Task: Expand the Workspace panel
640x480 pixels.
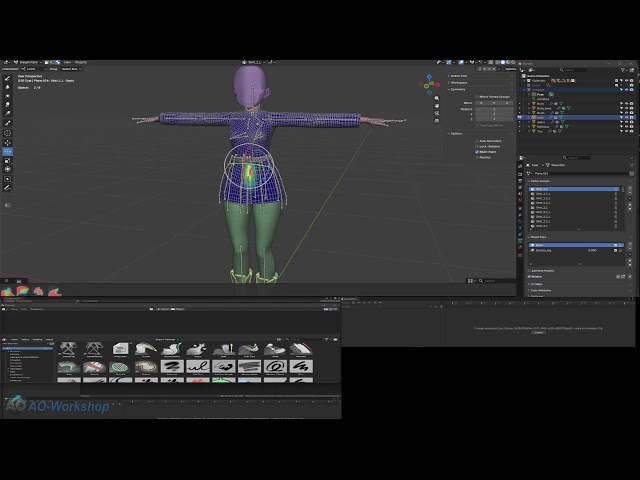Action: (459, 82)
